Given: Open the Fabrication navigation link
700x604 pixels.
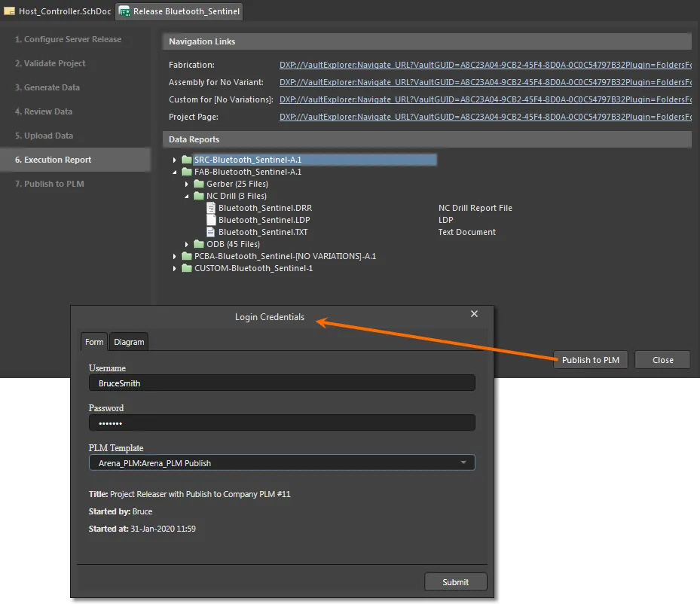Looking at the screenshot, I should (x=485, y=65).
